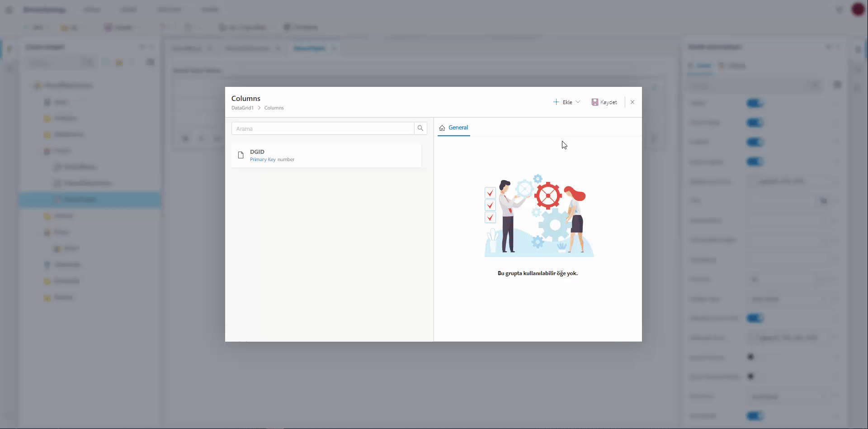Click the DataGrid1 breadcrumb link
The width and height of the screenshot is (868, 429).
tap(242, 108)
